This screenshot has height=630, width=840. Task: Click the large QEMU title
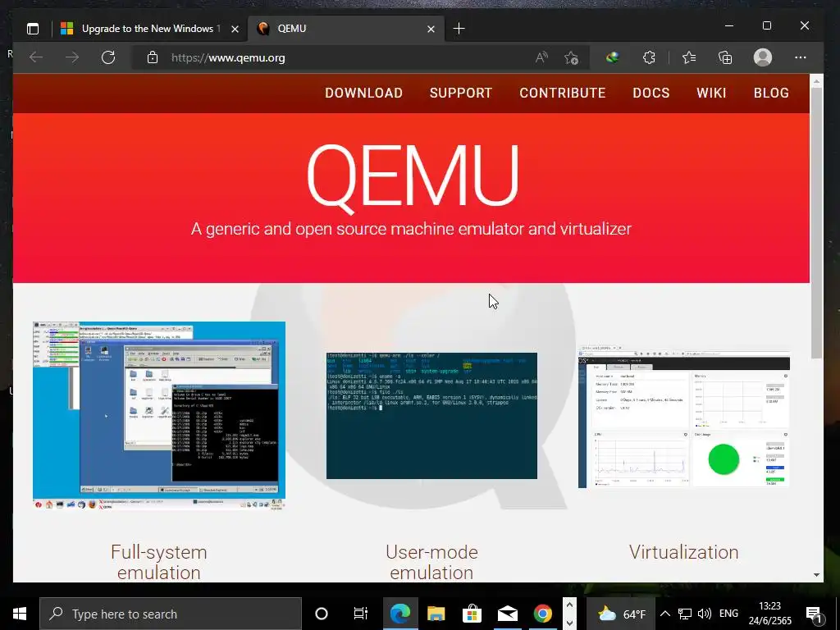tap(413, 177)
